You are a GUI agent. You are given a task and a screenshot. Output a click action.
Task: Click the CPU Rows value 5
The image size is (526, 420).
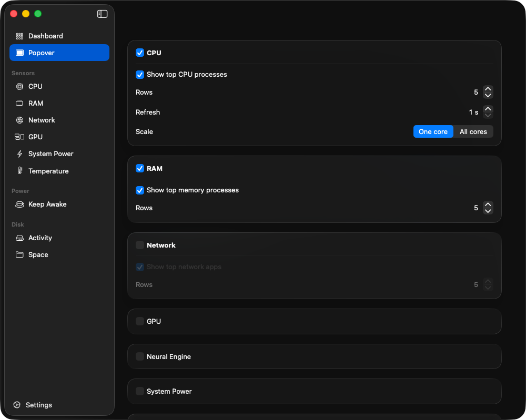[x=476, y=92]
